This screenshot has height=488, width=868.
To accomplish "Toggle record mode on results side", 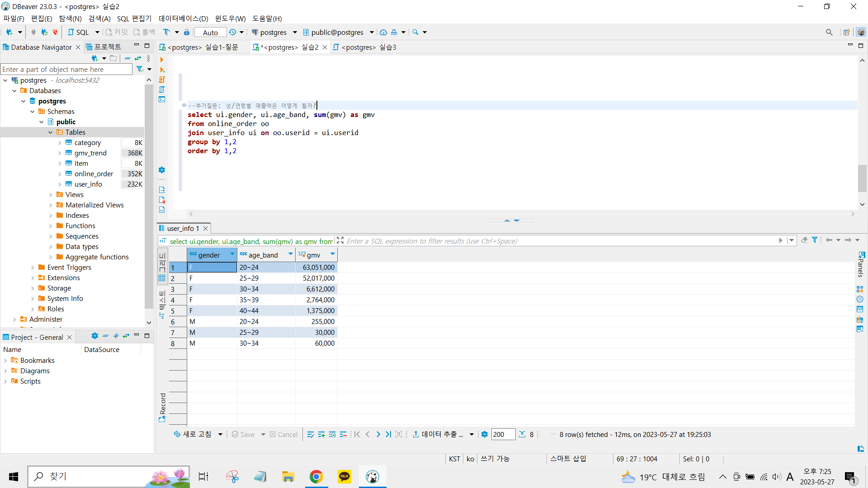I will point(162,407).
